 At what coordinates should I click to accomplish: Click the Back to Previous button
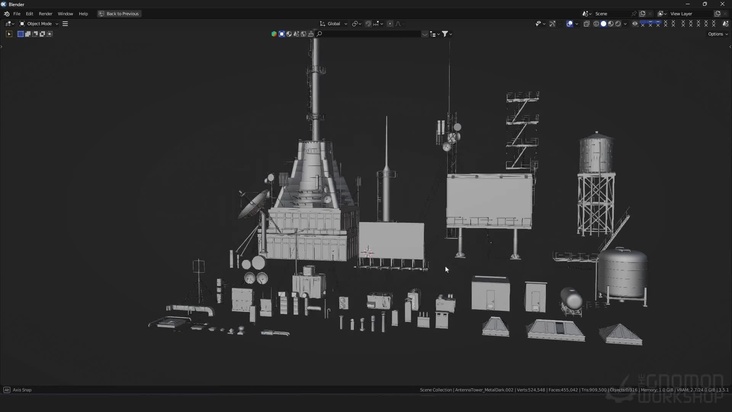(119, 14)
